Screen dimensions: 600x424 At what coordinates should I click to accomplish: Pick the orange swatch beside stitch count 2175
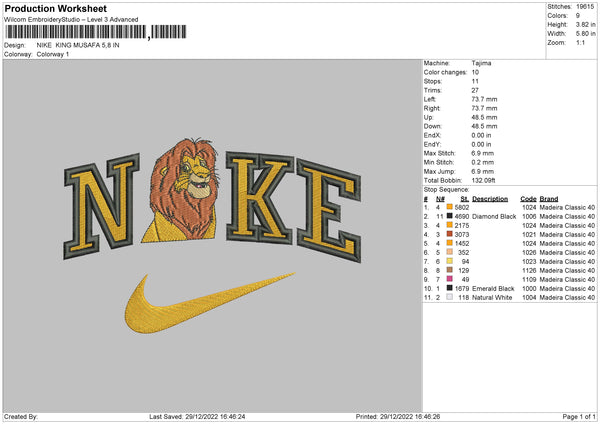point(450,225)
